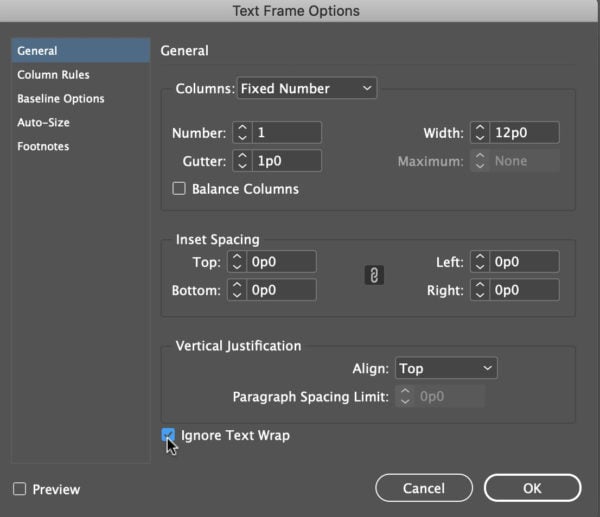Click the Text Frame Options title
600x517 pixels.
pos(296,11)
